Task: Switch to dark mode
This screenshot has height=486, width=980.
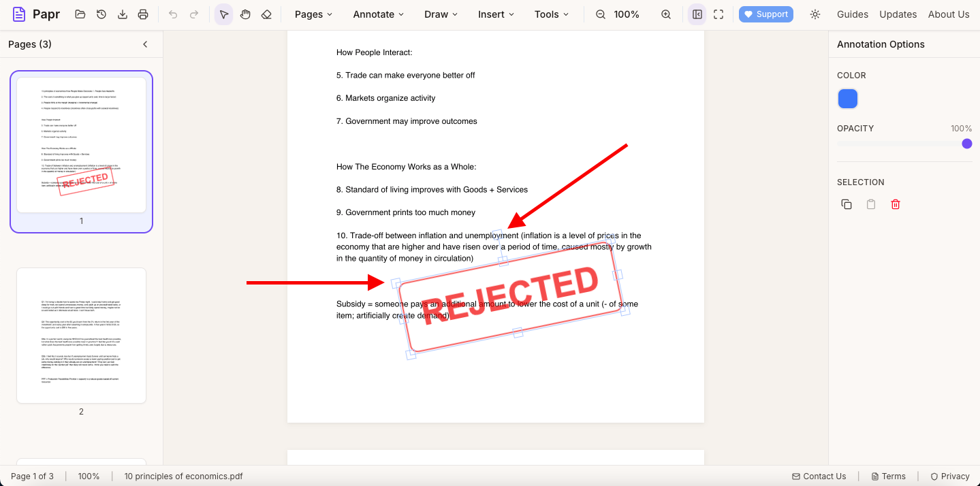Action: pos(815,14)
